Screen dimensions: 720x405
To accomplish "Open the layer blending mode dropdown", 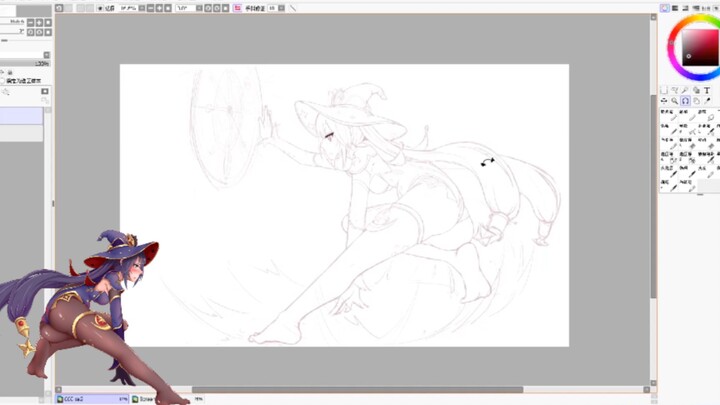I will 46,55.
